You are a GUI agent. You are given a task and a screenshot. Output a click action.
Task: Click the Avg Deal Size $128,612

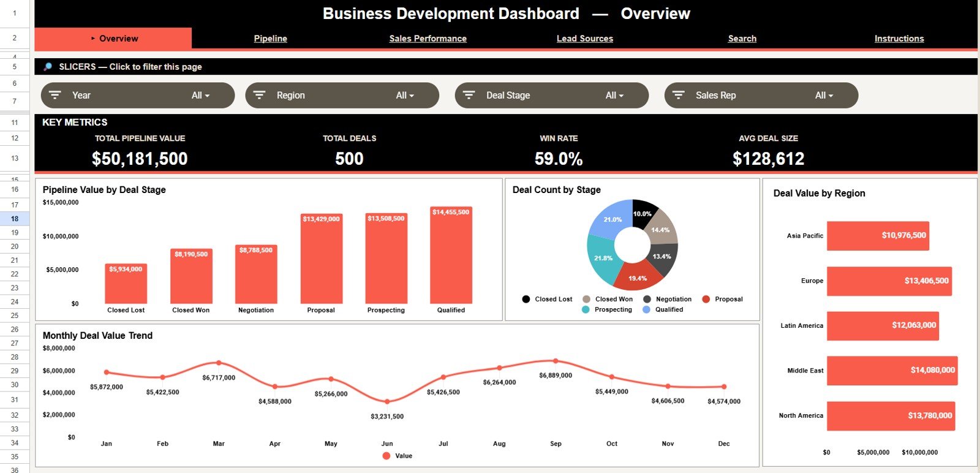768,159
